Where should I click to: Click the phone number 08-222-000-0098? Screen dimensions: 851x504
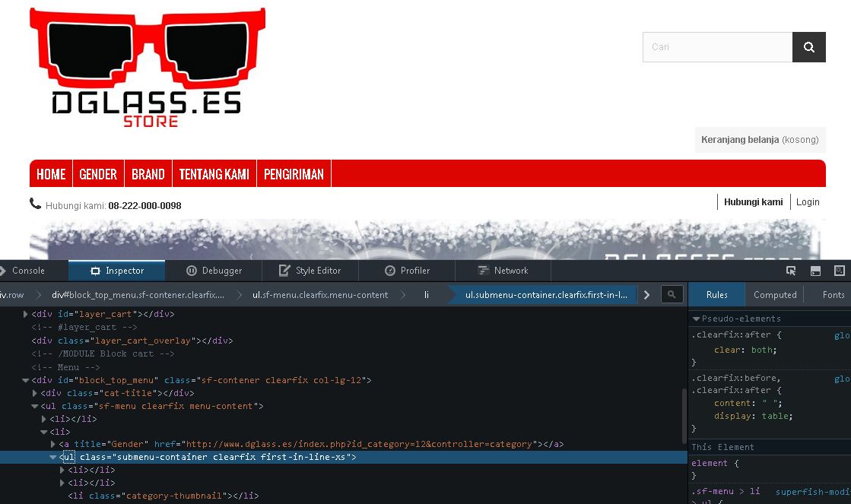(144, 205)
